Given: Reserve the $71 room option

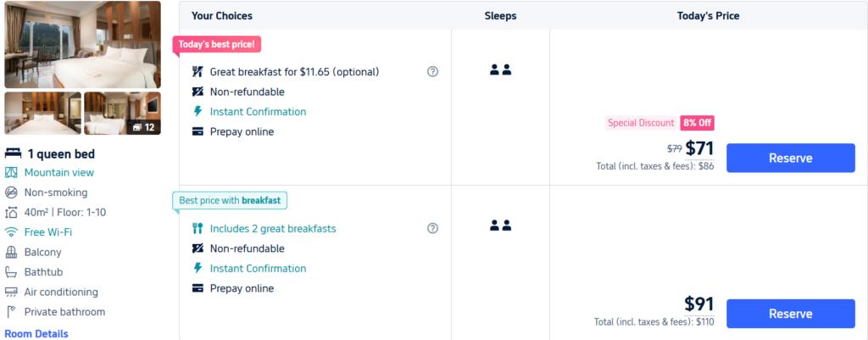Looking at the screenshot, I should pyautogui.click(x=790, y=158).
